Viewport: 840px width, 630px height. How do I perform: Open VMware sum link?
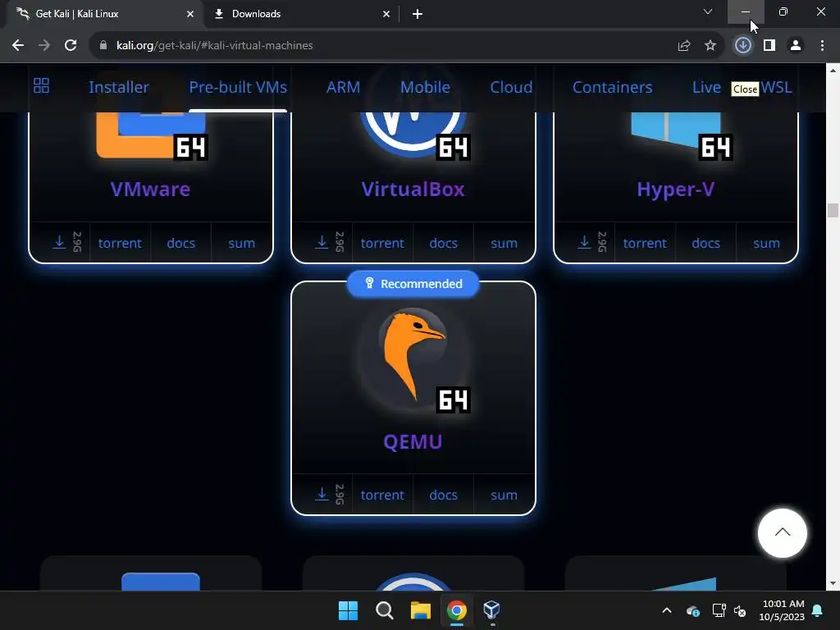(x=242, y=243)
